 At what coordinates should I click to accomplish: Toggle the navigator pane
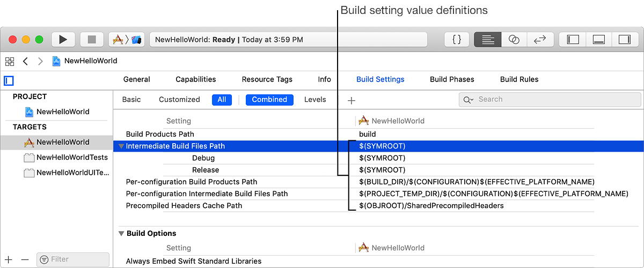573,40
